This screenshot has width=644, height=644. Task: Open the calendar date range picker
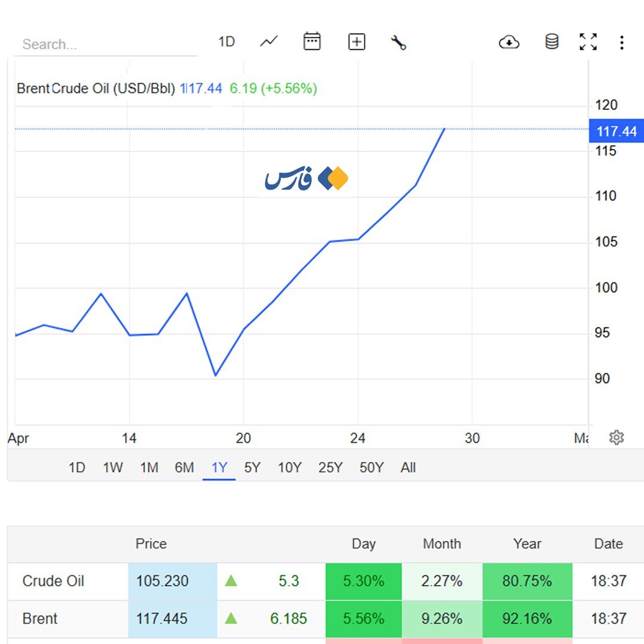(x=312, y=42)
